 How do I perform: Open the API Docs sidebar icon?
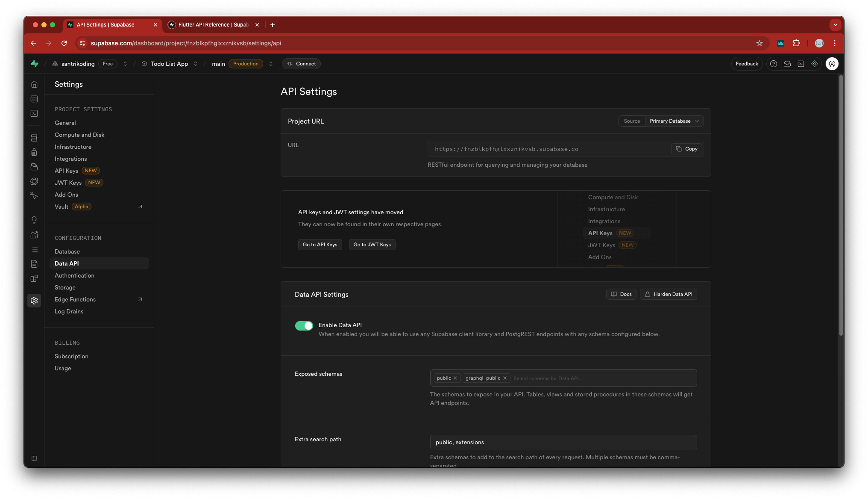[34, 264]
